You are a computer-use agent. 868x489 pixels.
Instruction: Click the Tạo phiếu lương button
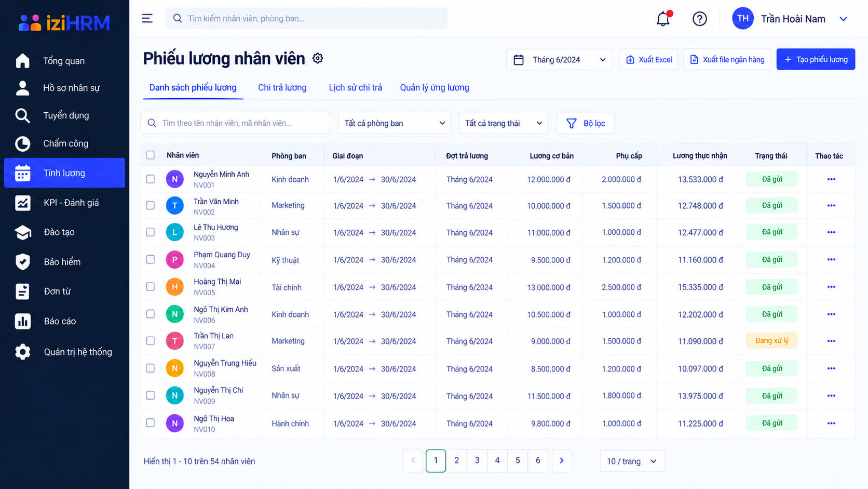(x=816, y=60)
